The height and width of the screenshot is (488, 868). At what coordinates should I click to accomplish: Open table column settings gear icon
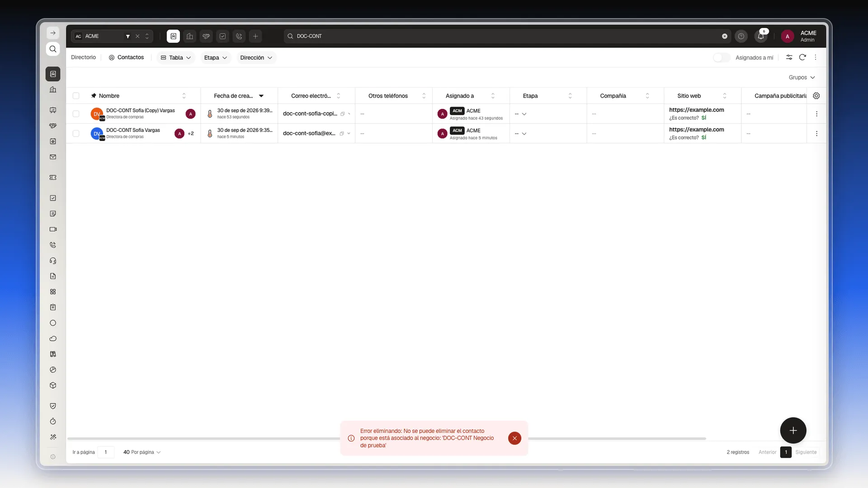816,96
